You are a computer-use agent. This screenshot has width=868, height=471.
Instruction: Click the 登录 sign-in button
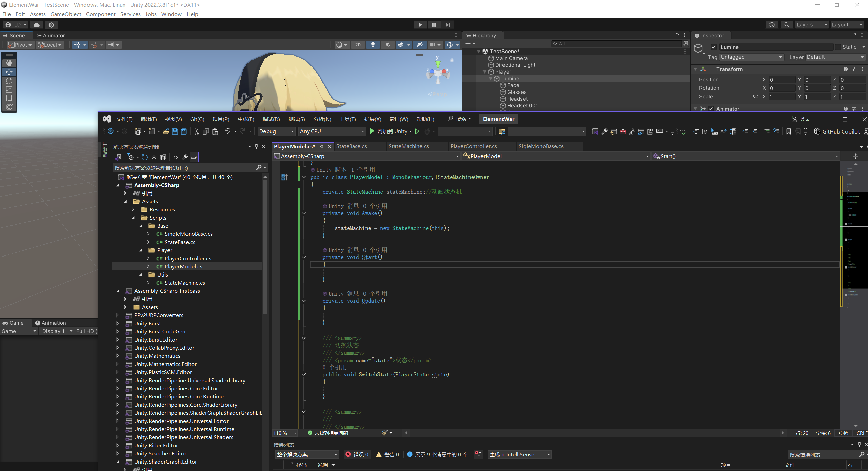801,119
